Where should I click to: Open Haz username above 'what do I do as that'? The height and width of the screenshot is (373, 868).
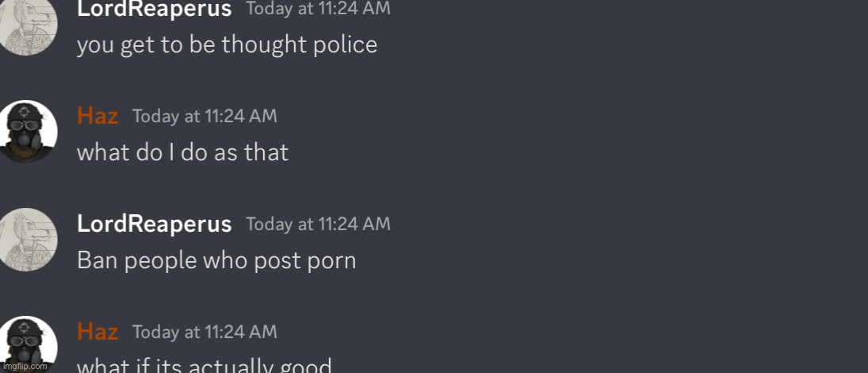click(x=98, y=116)
